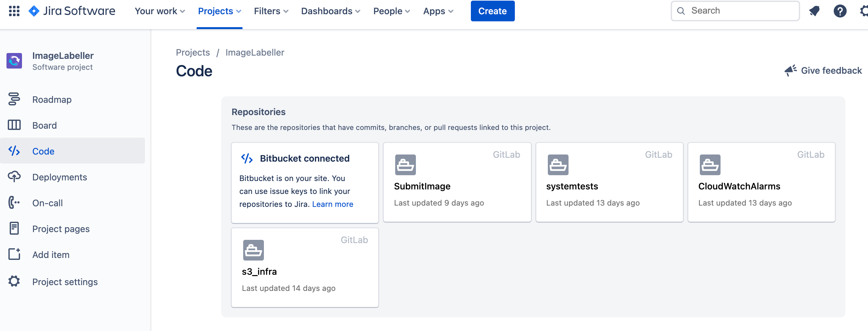Click the Add item sidebar icon
Viewport: 868px width, 331px height.
tap(14, 254)
